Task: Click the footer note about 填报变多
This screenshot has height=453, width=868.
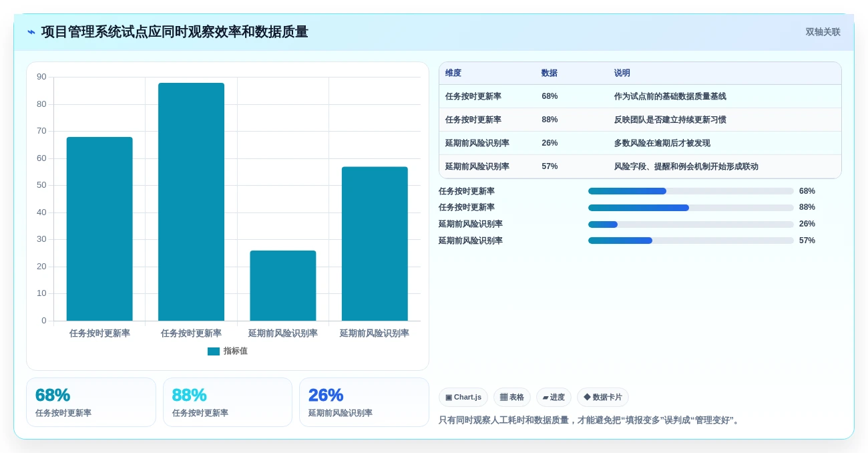Action: (590, 420)
